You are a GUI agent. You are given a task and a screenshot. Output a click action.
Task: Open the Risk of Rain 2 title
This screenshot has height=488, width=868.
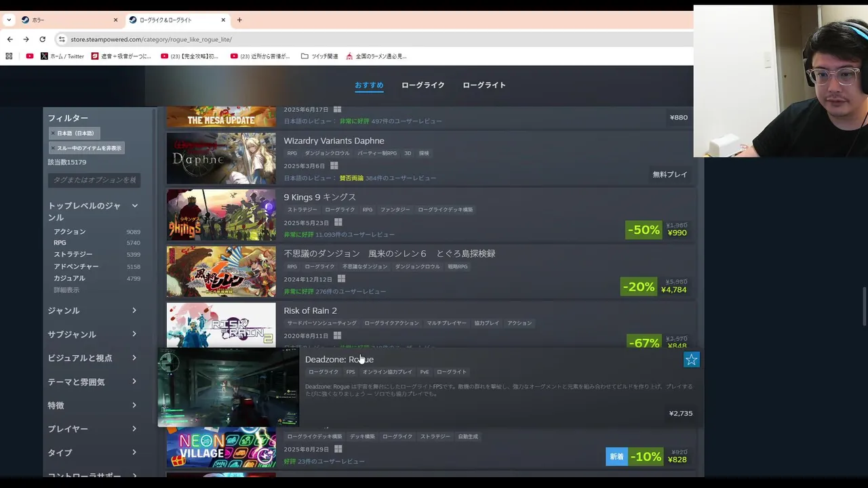pos(310,310)
